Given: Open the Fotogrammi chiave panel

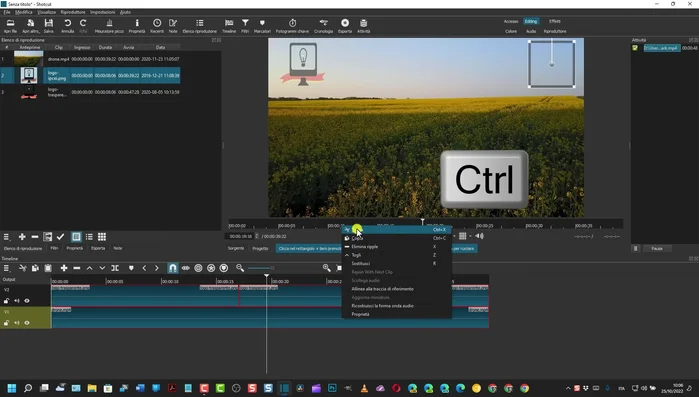Looking at the screenshot, I should [x=292, y=26].
